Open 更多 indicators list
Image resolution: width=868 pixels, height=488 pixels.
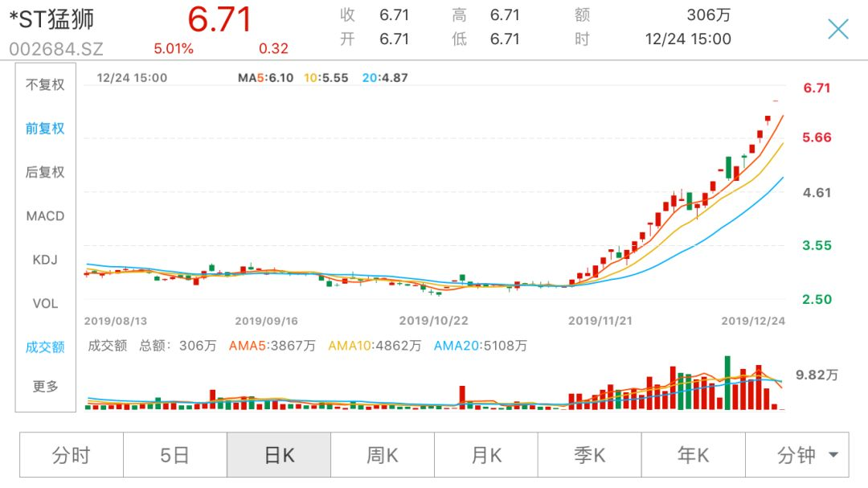click(45, 386)
